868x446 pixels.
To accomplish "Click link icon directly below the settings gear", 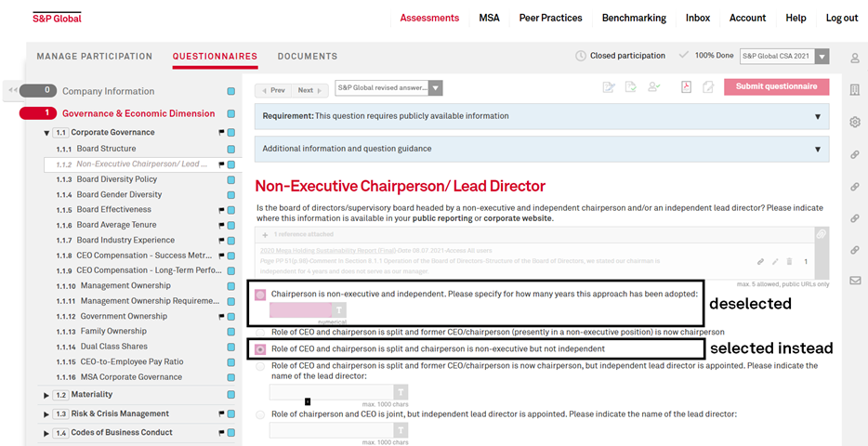I will [855, 155].
